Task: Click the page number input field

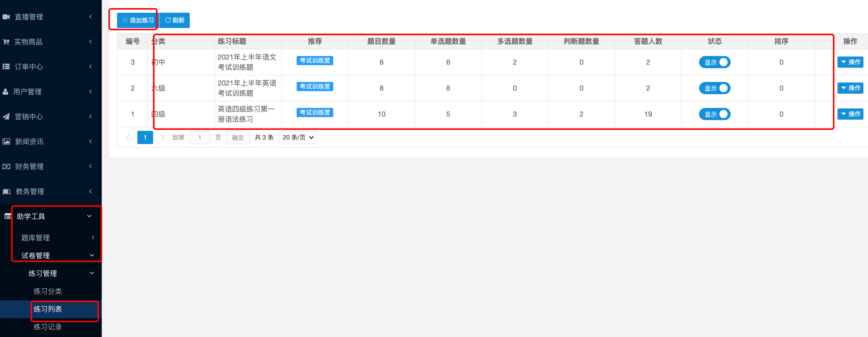Action: coord(200,137)
